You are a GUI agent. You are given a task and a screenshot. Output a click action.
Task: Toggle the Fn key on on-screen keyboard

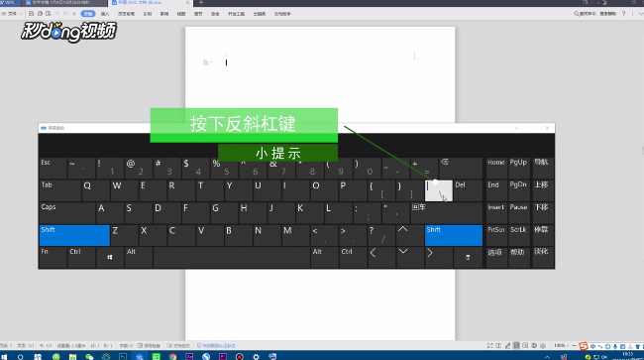[54, 258]
